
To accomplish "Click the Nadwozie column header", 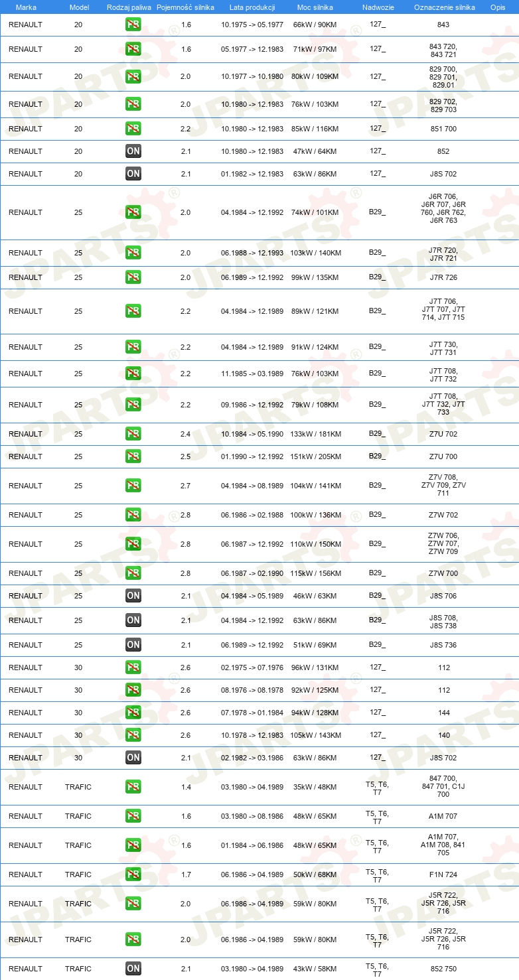I will click(x=378, y=7).
